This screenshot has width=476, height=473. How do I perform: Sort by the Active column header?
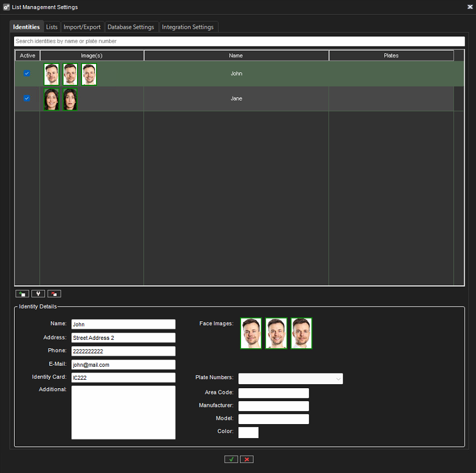(x=28, y=56)
